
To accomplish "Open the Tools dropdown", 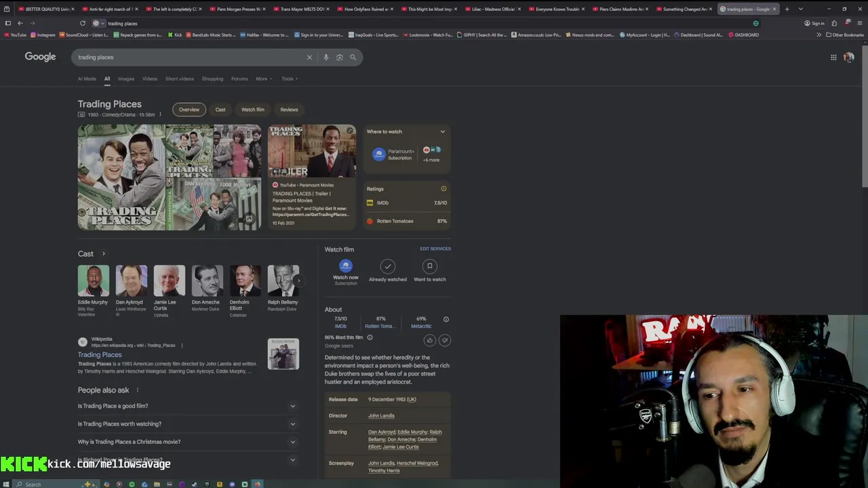I will click(290, 79).
